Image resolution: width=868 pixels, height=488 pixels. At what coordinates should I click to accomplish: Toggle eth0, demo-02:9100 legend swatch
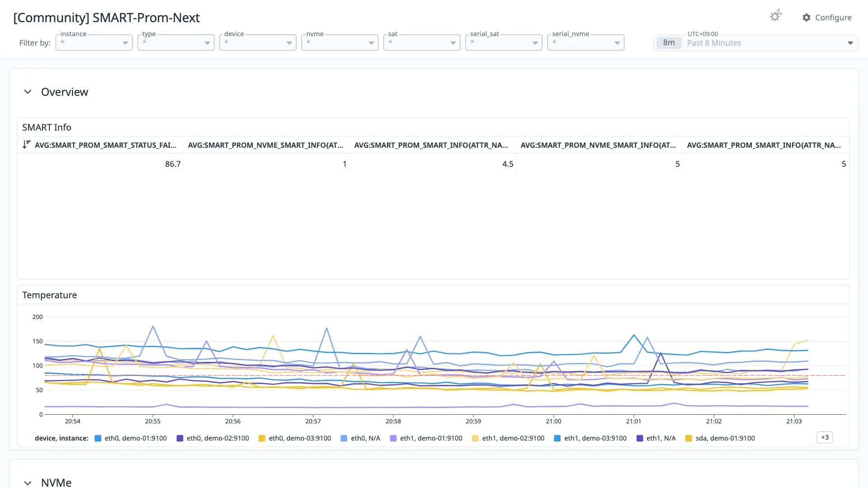coord(180,438)
